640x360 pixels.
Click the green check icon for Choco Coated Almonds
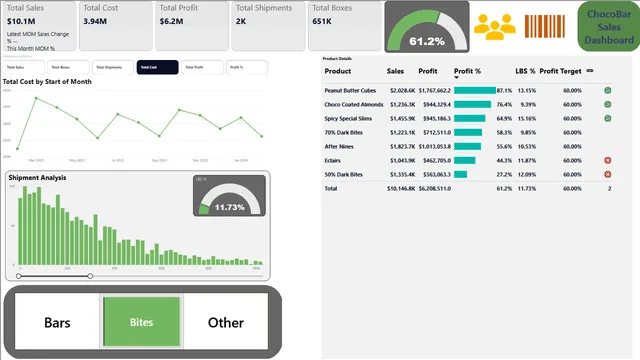pos(607,104)
